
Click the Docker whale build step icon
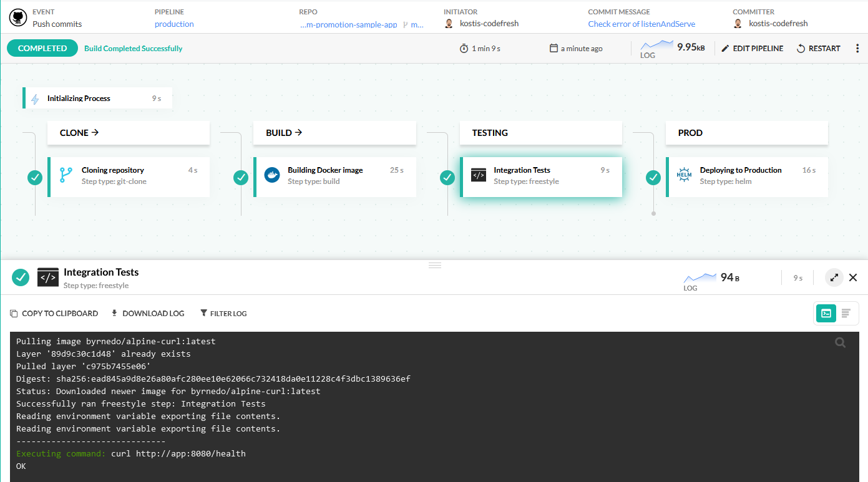point(272,175)
